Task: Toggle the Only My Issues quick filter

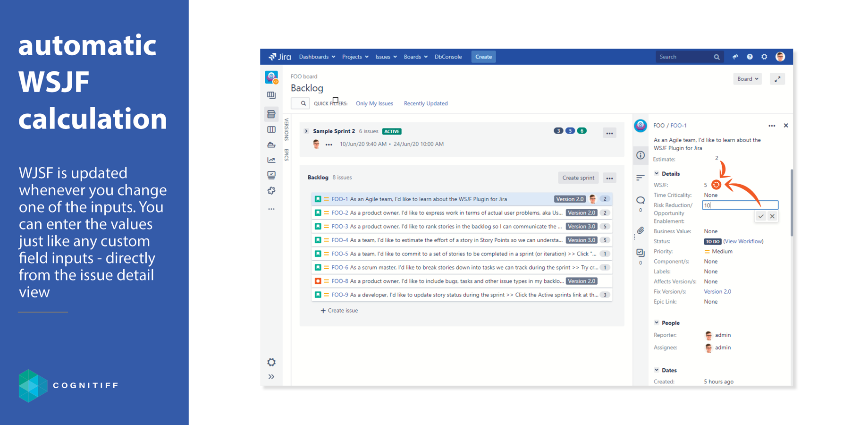Action: (374, 103)
